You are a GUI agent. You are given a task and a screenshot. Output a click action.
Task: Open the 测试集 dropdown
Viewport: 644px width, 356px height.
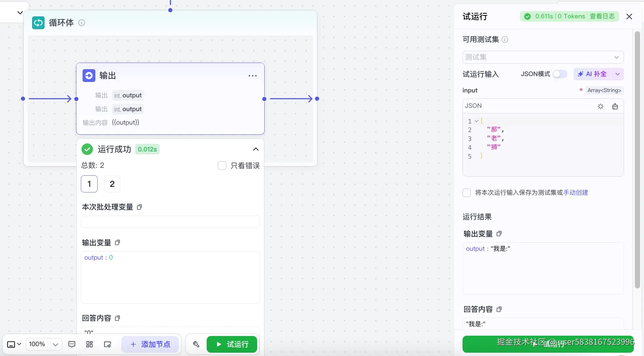point(543,57)
